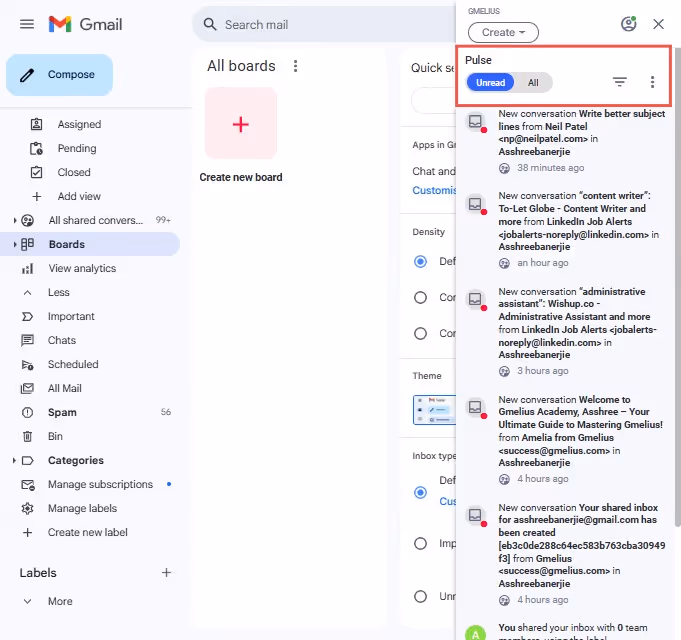This screenshot has height=640, width=681.
Task: Open the Gmelius Create dropdown
Action: pos(503,33)
